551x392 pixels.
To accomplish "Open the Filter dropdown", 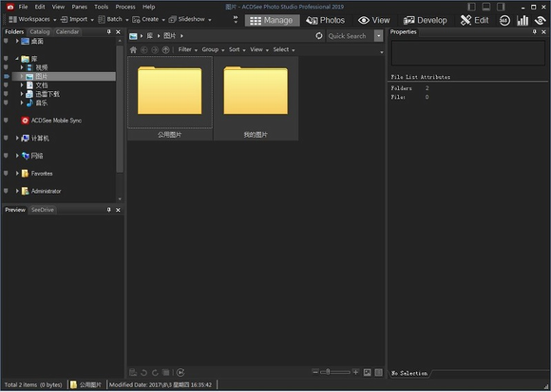I will [x=188, y=50].
